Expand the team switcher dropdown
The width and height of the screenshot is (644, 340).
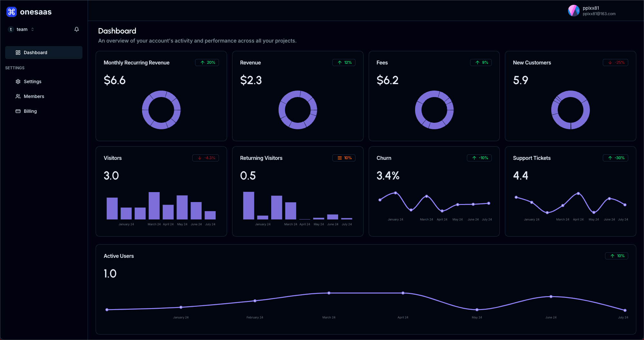coord(21,29)
